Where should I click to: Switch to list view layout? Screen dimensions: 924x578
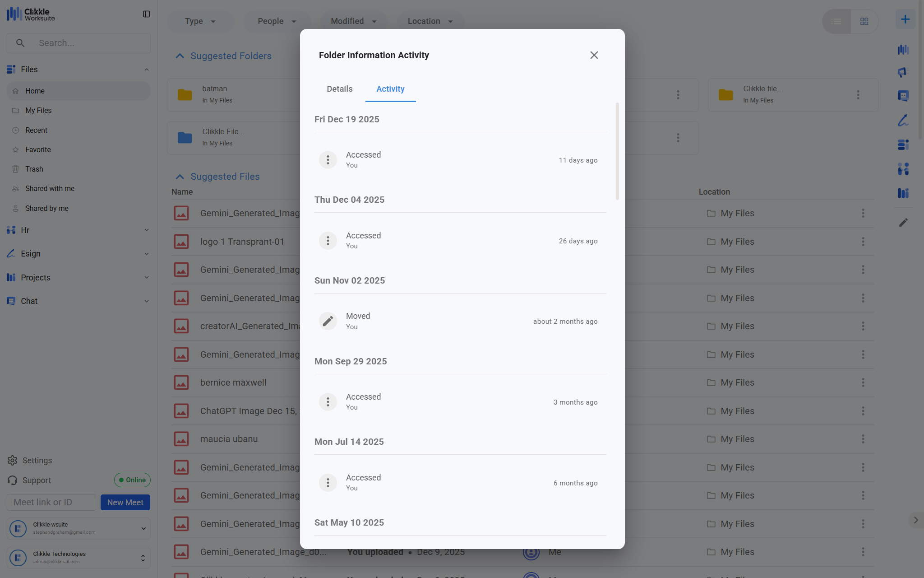[836, 21]
